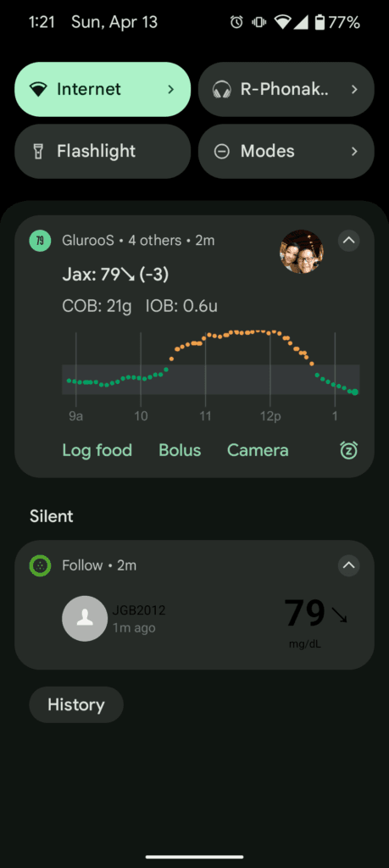Collapse the GlurooS notification chevron

pos(348,241)
